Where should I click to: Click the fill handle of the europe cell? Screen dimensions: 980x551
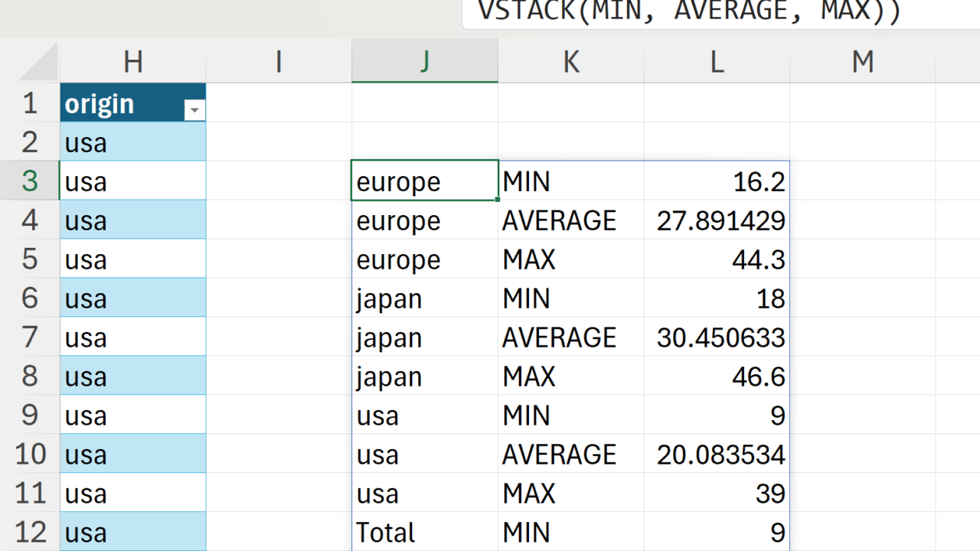pyautogui.click(x=498, y=200)
